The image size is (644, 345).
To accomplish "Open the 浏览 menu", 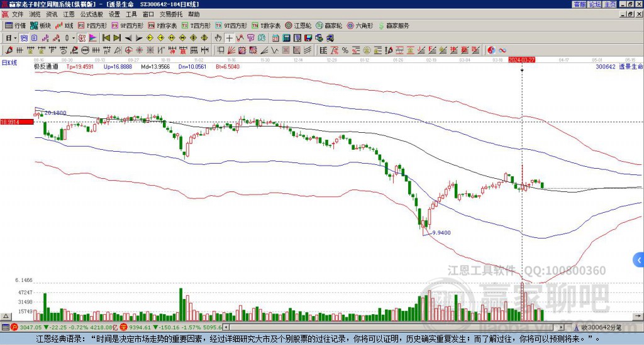I will 35,14.
